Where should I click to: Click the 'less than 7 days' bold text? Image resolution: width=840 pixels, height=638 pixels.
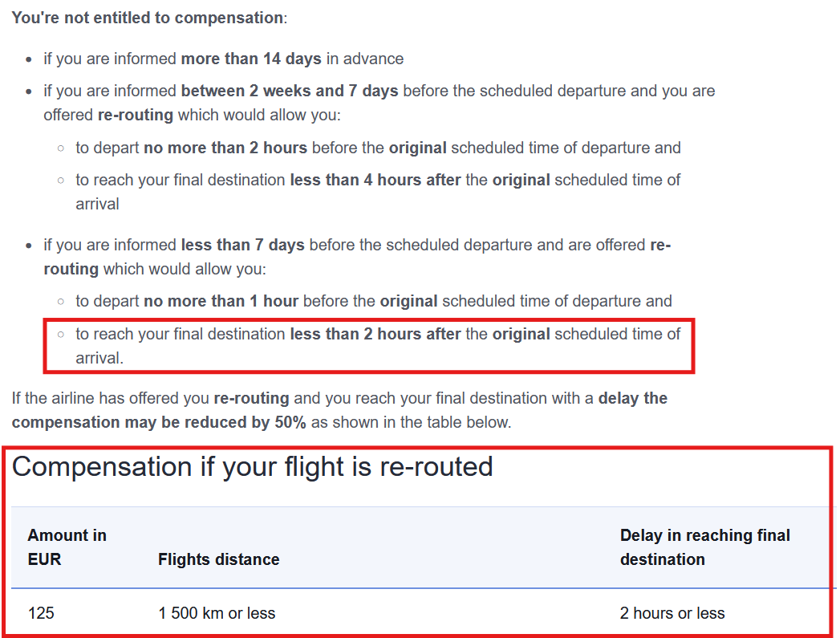[242, 245]
